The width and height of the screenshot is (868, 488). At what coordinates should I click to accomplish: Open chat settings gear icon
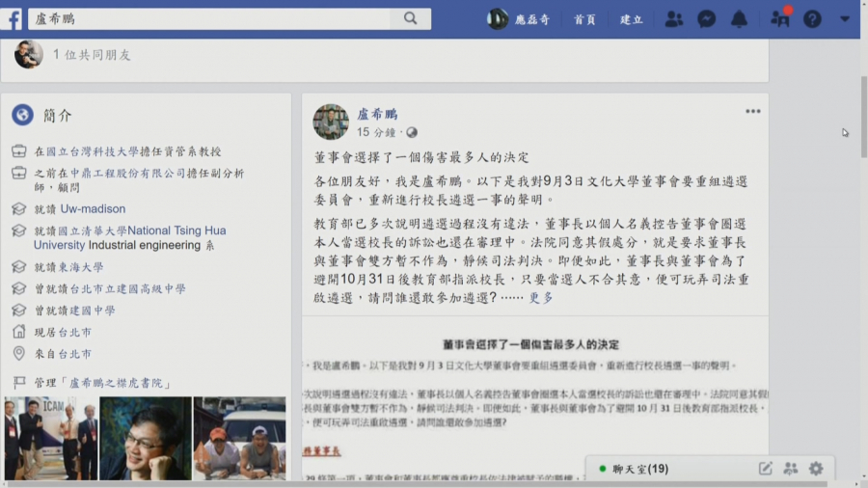coord(816,469)
